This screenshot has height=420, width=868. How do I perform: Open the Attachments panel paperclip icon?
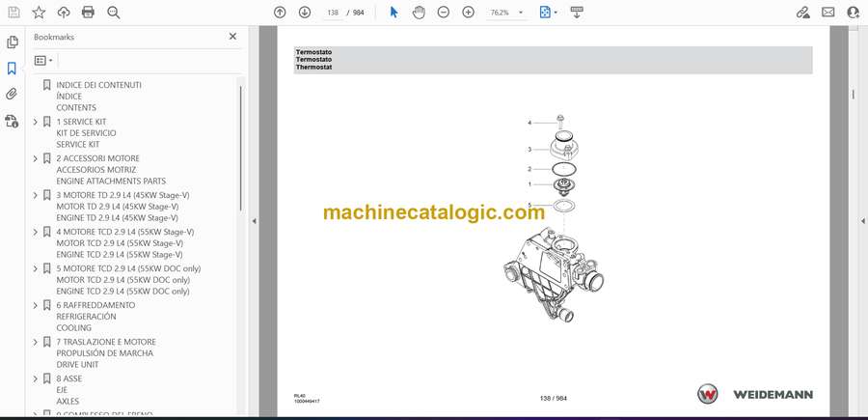pyautogui.click(x=12, y=95)
